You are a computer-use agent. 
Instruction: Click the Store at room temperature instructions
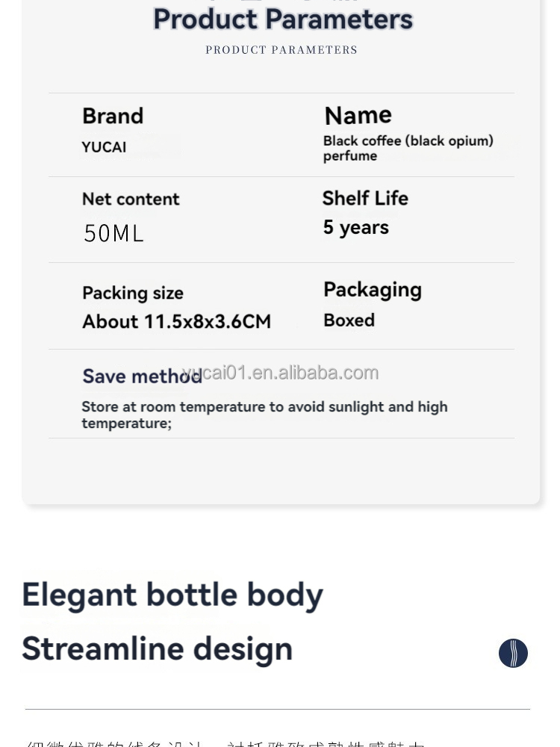coord(265,415)
